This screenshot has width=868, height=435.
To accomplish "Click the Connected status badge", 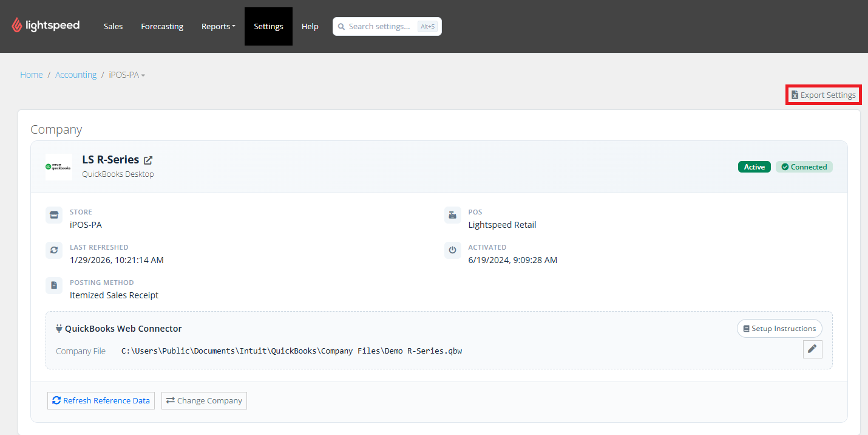I will (804, 167).
